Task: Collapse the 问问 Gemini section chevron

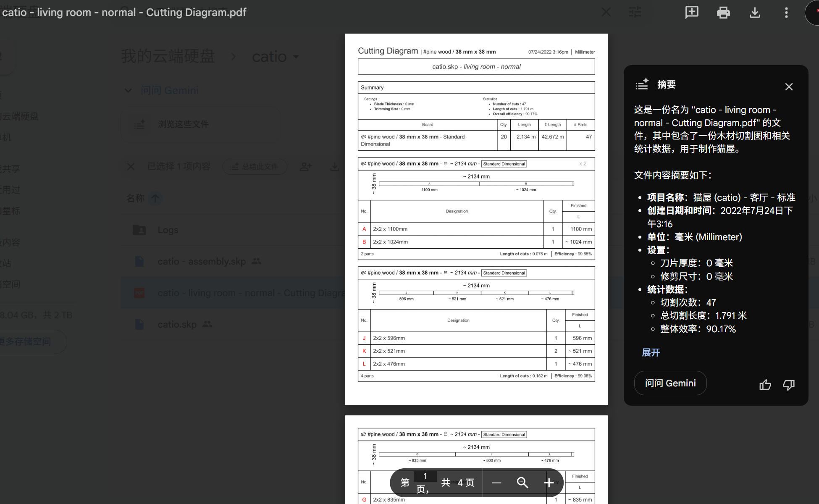Action: coord(129,90)
